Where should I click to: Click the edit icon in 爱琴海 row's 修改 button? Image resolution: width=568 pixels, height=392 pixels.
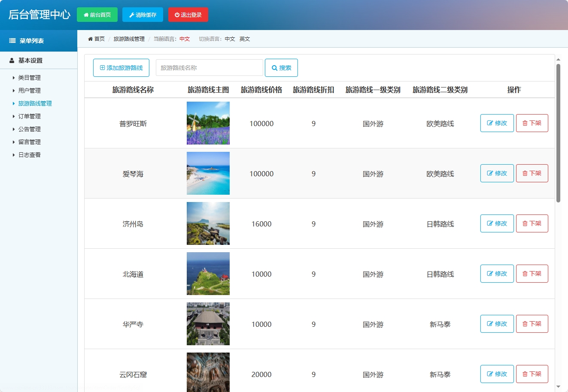click(x=490, y=173)
